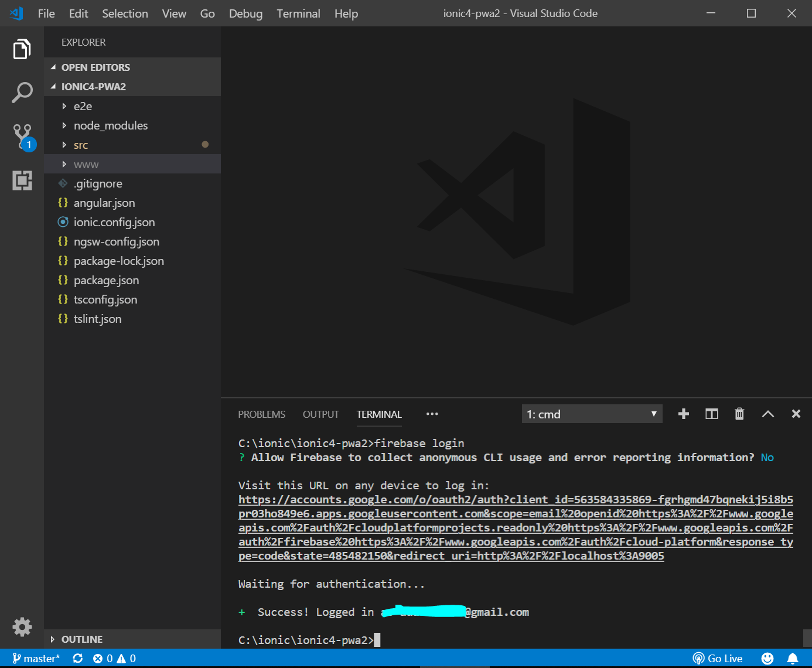Expand the OUTLINE section
The height and width of the screenshot is (668, 812).
(81, 639)
